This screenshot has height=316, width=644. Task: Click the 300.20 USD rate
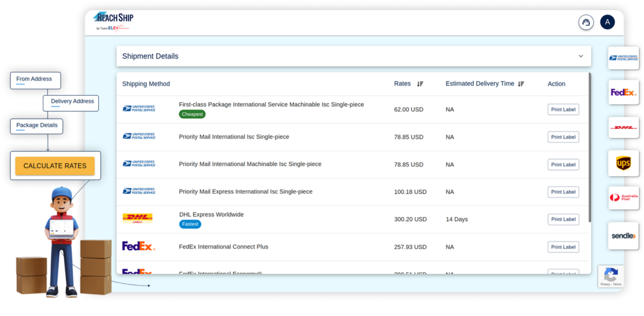(x=410, y=220)
